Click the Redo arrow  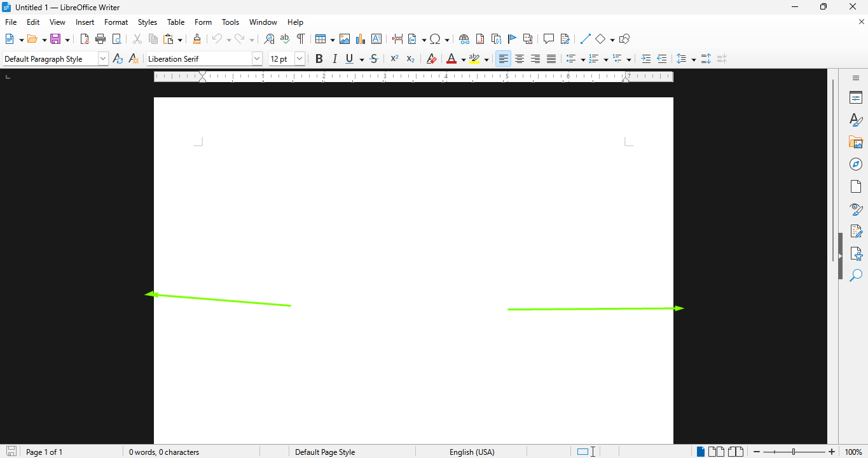(240, 39)
